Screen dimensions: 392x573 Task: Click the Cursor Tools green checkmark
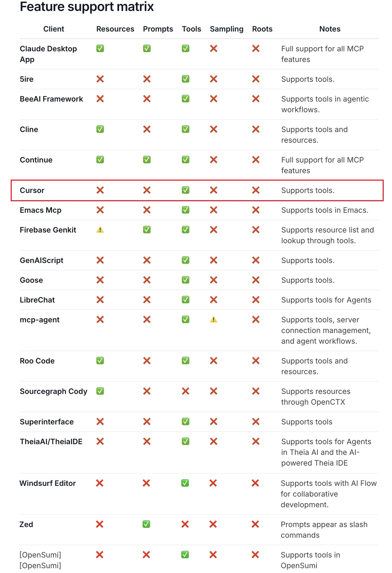(186, 190)
